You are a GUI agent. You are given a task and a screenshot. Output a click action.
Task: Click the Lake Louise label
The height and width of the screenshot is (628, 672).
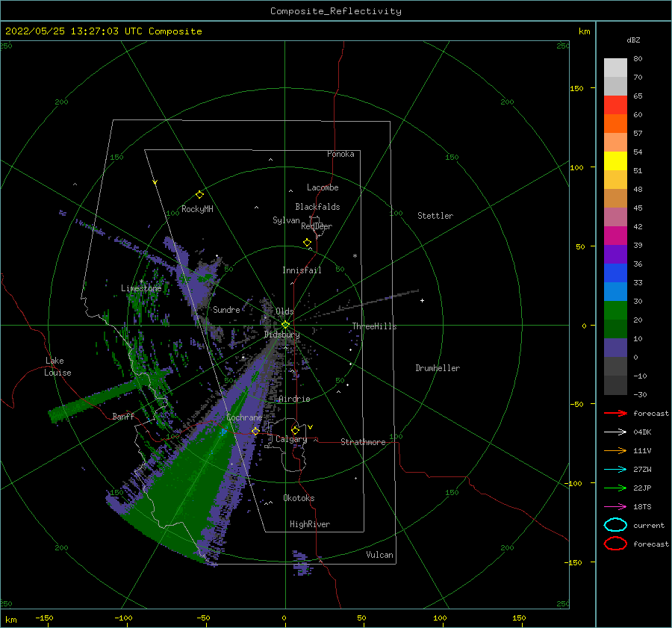click(58, 367)
